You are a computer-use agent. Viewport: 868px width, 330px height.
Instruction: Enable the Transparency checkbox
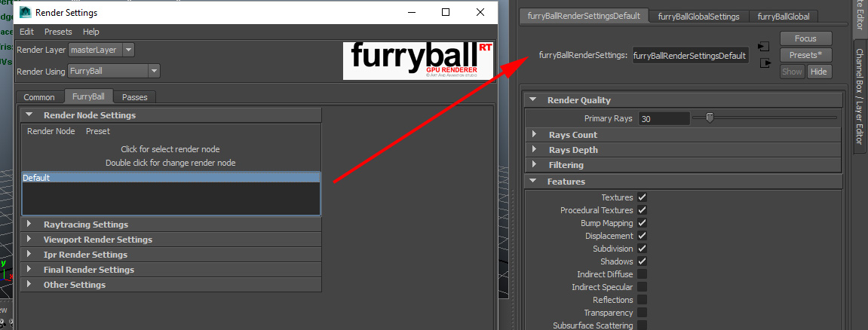(643, 313)
